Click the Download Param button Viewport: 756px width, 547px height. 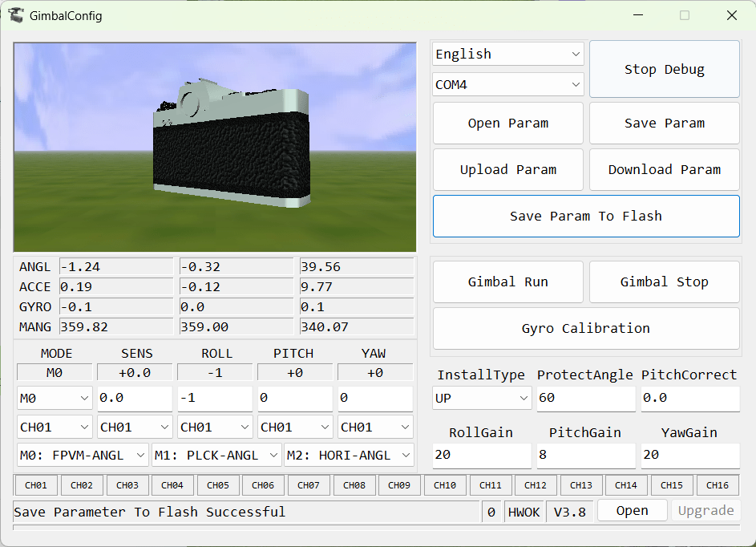click(x=665, y=170)
